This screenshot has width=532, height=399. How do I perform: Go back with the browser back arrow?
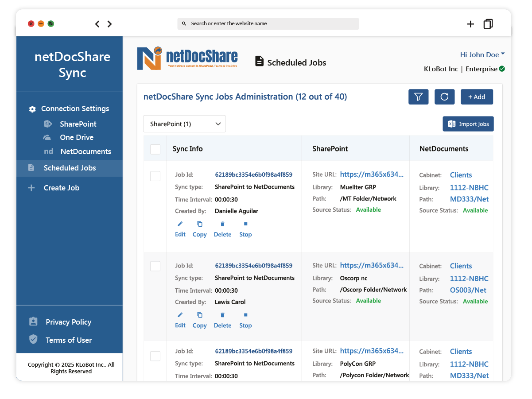97,24
